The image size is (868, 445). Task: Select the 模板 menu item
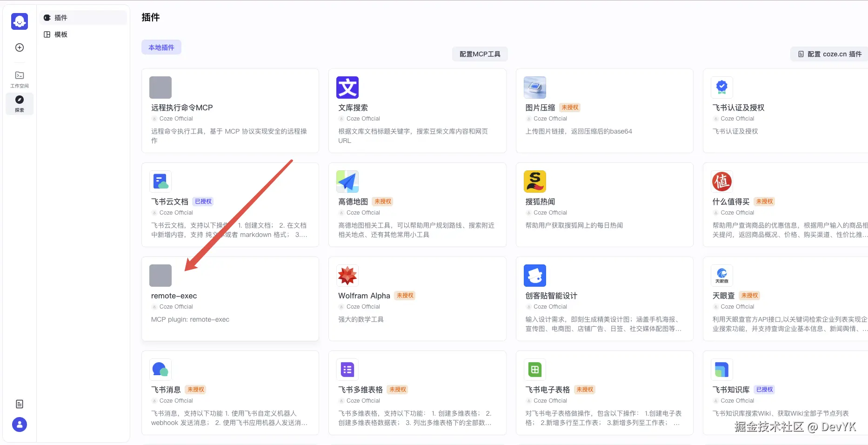(x=83, y=34)
